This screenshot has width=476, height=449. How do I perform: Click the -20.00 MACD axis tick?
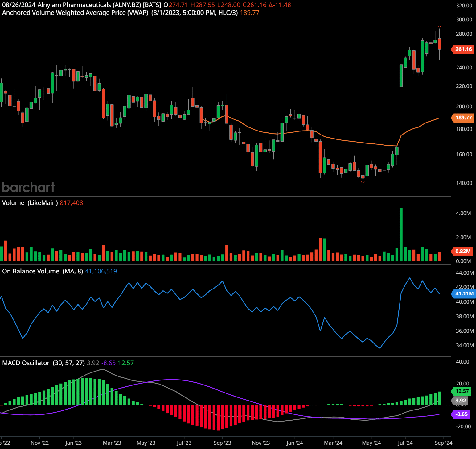pyautogui.click(x=463, y=426)
